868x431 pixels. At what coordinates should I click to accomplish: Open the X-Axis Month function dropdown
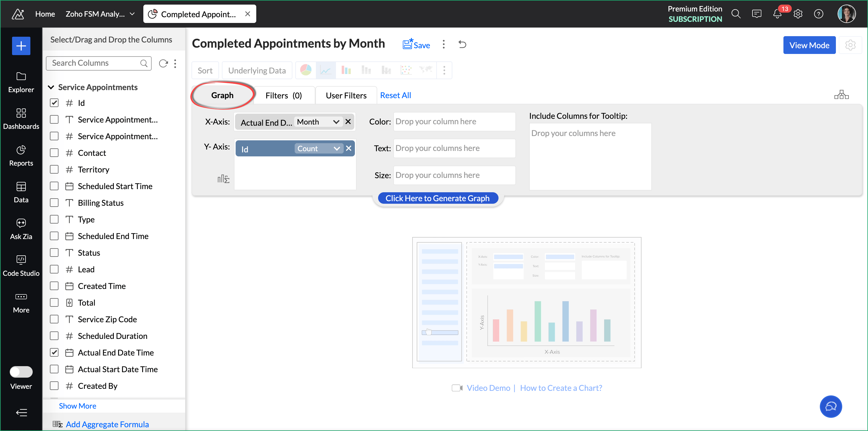[336, 122]
